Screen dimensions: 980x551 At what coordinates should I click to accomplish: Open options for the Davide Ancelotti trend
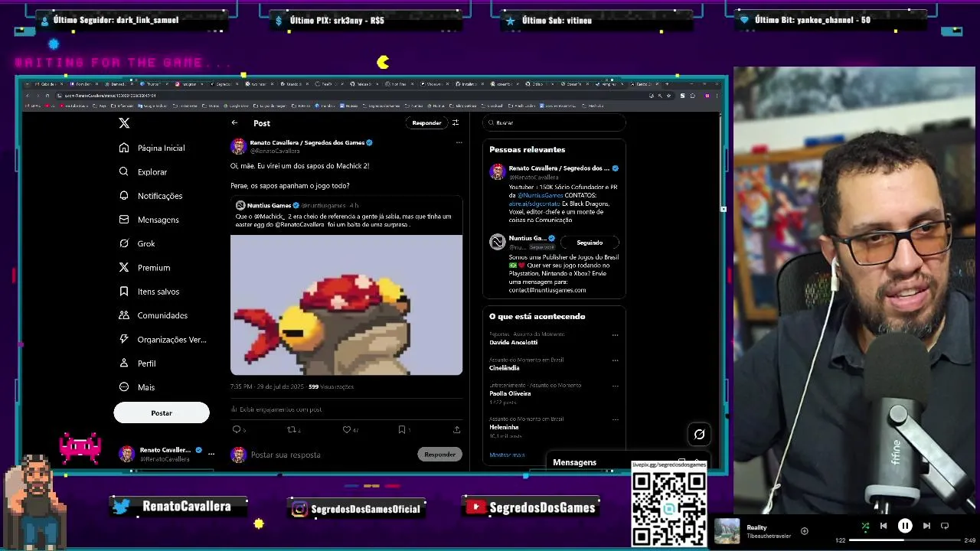[615, 335]
